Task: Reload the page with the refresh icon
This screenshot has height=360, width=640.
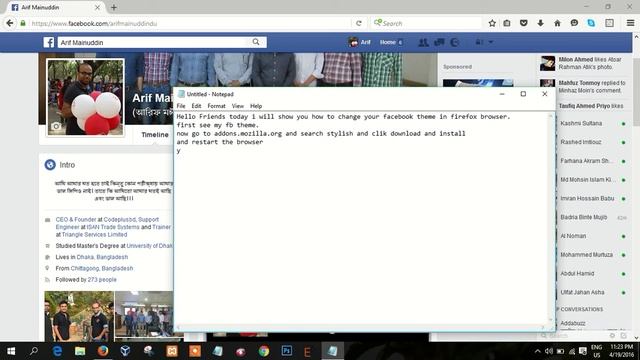Action: click(359, 23)
